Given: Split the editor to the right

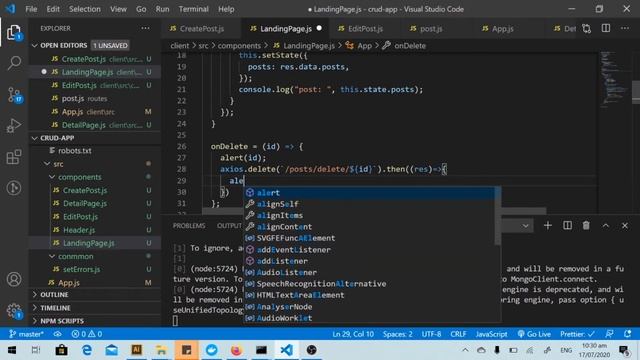Looking at the screenshot, I should pyautogui.click(x=606, y=28).
